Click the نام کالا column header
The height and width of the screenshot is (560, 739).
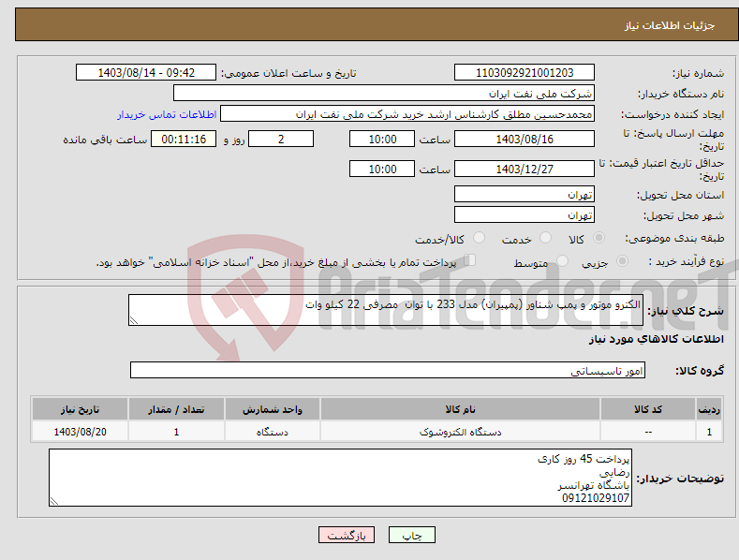[x=460, y=409]
